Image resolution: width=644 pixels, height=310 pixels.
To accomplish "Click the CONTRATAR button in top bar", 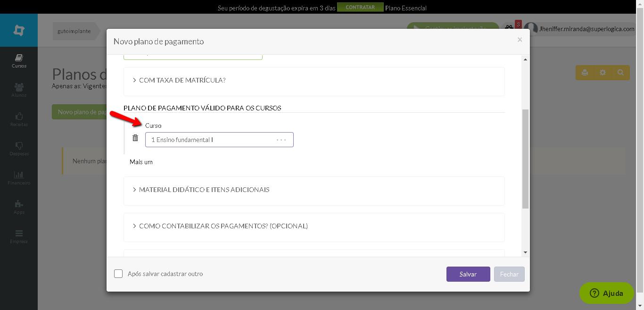I will tap(360, 8).
